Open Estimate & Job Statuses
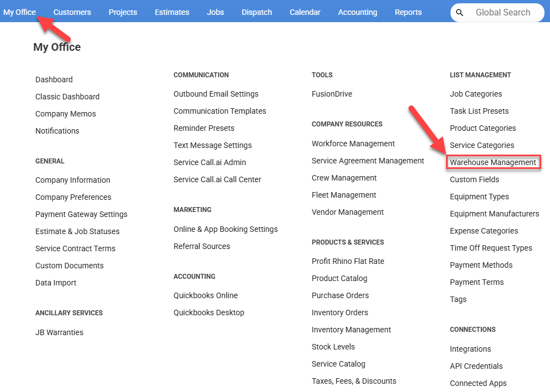This screenshot has height=392, width=550. click(x=77, y=231)
